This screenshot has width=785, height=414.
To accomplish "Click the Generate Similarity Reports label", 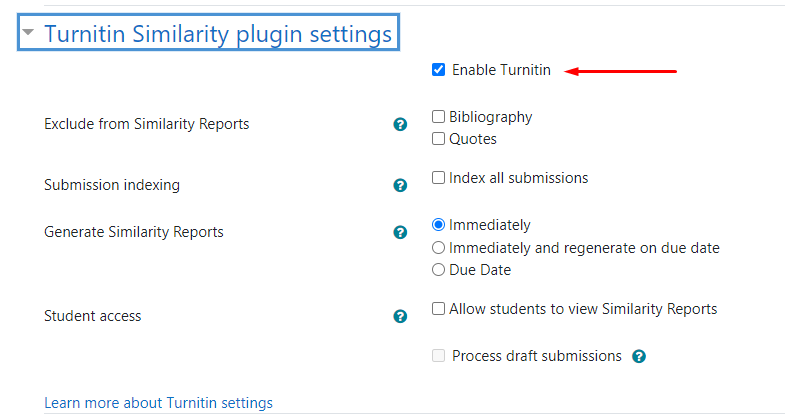I will (x=134, y=232).
